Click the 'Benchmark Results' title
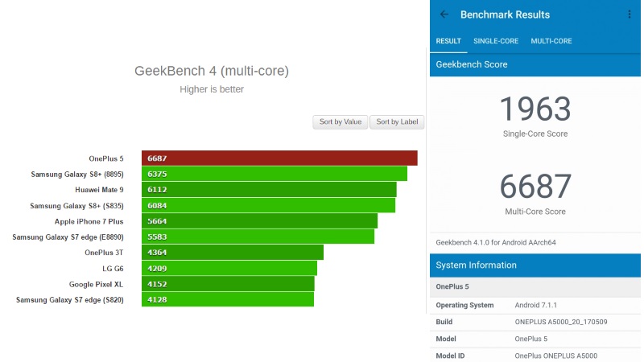Screen dimensions: 644x362 (x=505, y=14)
